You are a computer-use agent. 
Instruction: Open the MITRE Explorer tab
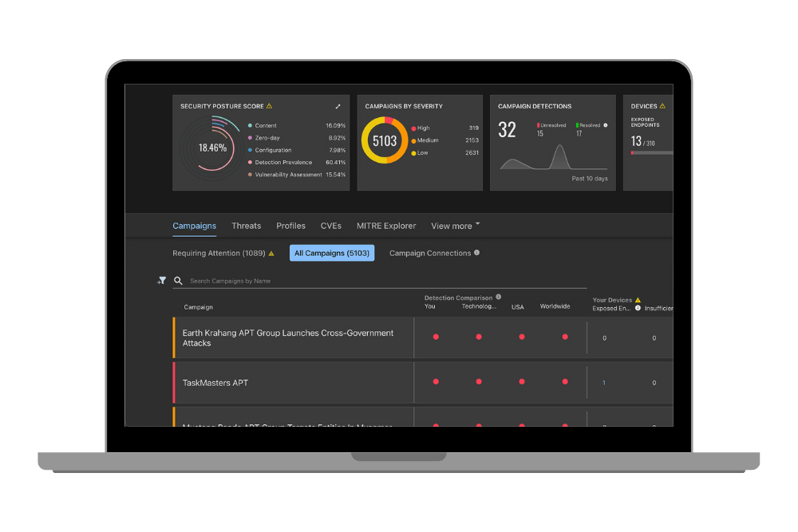[386, 226]
